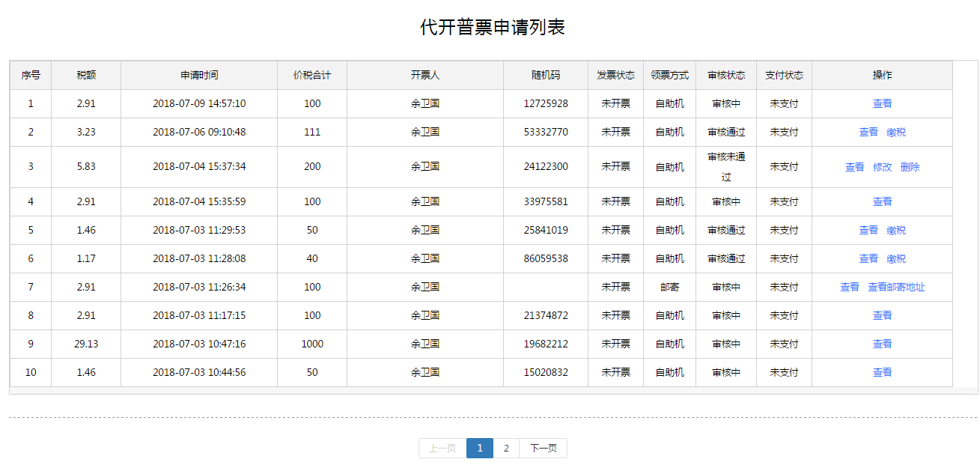Click 查看 in row 3

(854, 167)
